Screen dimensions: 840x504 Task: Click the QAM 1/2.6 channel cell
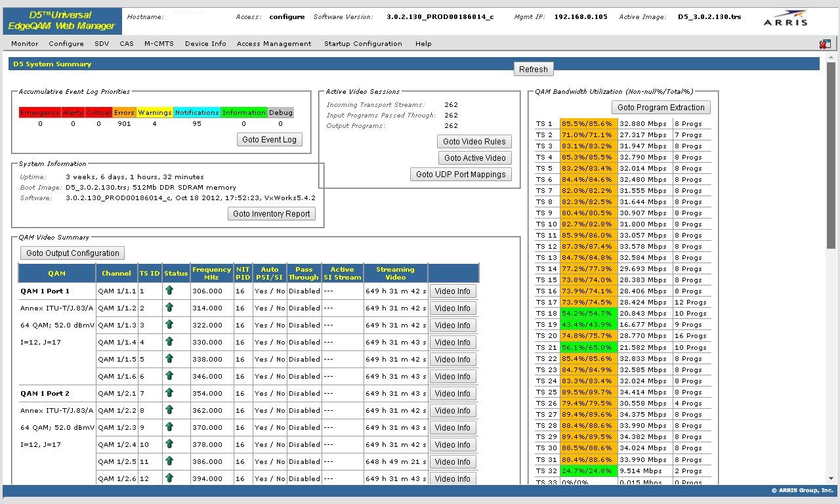[117, 479]
